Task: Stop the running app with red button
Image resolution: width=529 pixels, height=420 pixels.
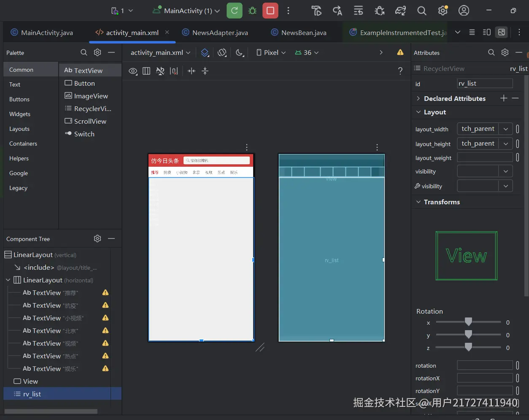Action: [x=270, y=11]
